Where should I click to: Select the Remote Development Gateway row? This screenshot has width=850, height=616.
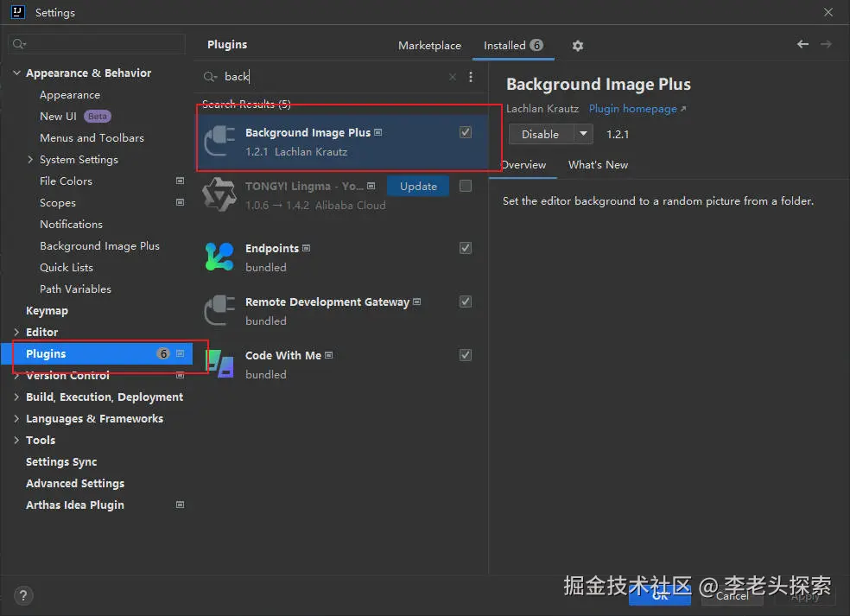pyautogui.click(x=341, y=311)
